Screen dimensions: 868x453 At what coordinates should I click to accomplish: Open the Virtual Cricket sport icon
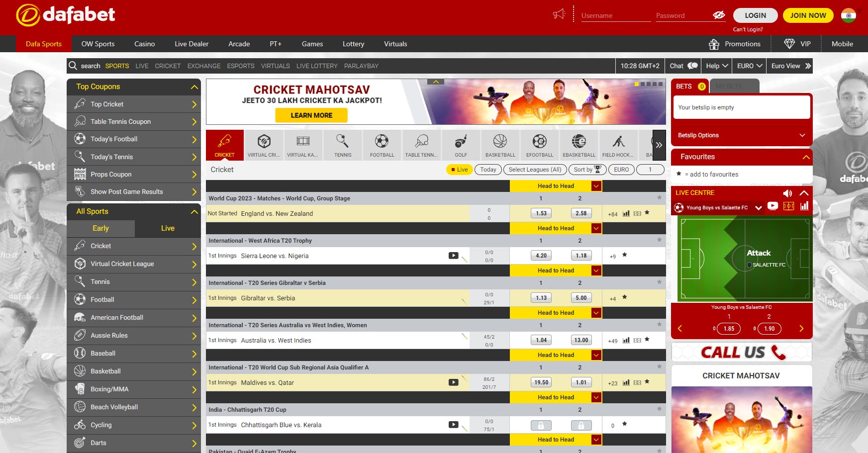[264, 145]
